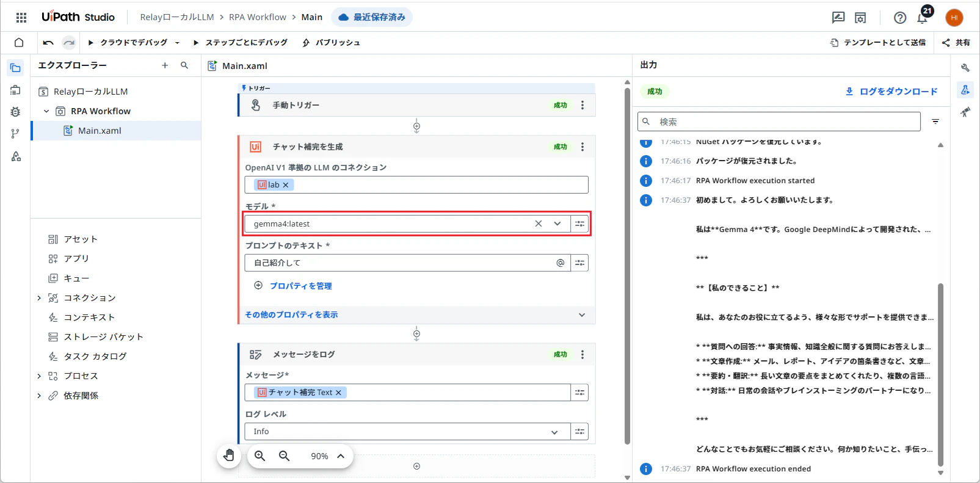Expand the プロセス tree node
This screenshot has width=980, height=483.
[x=39, y=376]
